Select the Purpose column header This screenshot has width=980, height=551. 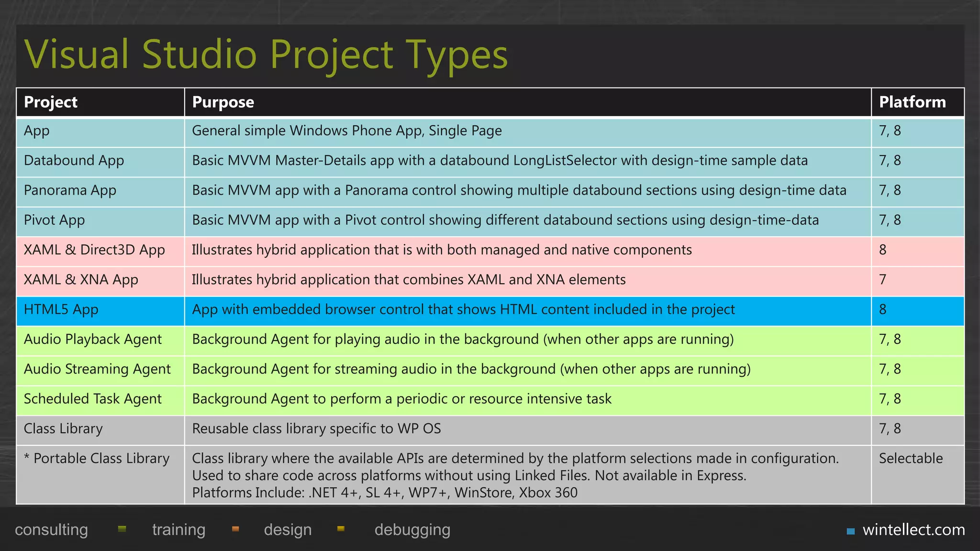(x=223, y=102)
